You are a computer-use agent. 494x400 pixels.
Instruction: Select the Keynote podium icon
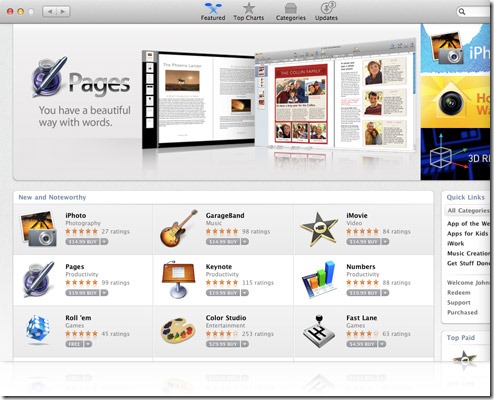click(178, 280)
